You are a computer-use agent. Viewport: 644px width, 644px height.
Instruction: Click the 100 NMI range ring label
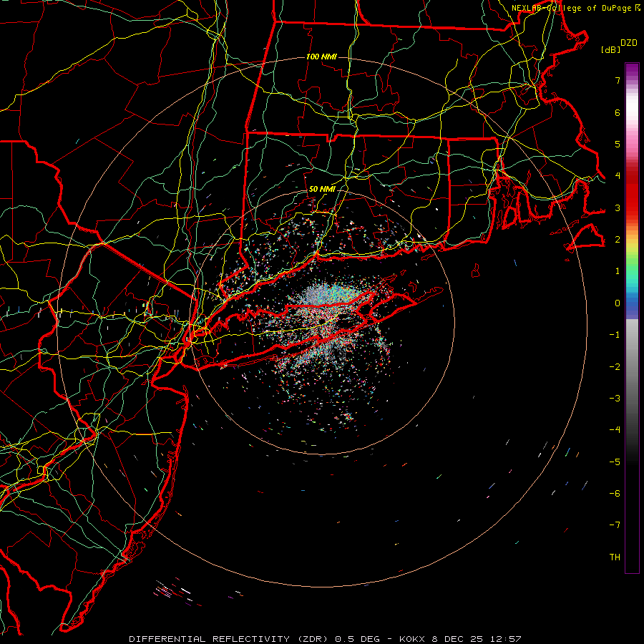coord(321,57)
